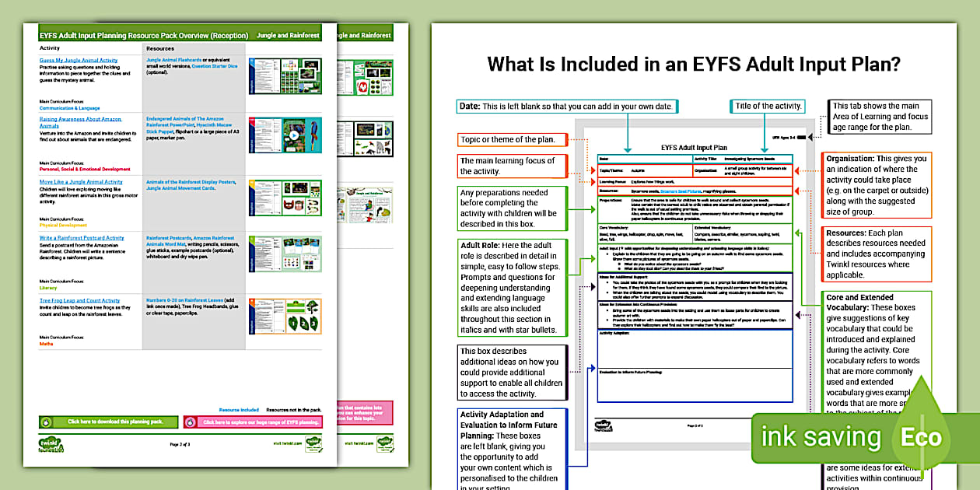980x490 pixels.
Task: Click the play icon on the Amazon animals thumbnail
Action: click(294, 135)
